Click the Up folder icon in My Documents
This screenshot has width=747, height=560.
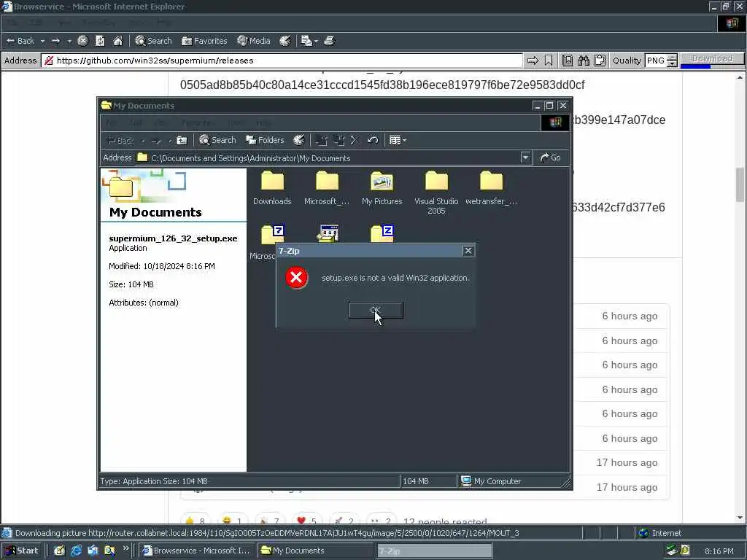182,141
